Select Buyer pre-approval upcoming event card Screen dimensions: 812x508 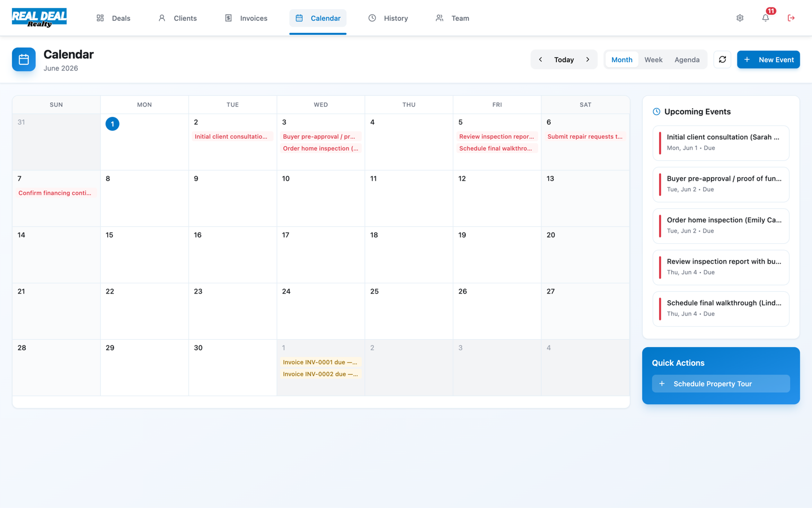click(721, 185)
